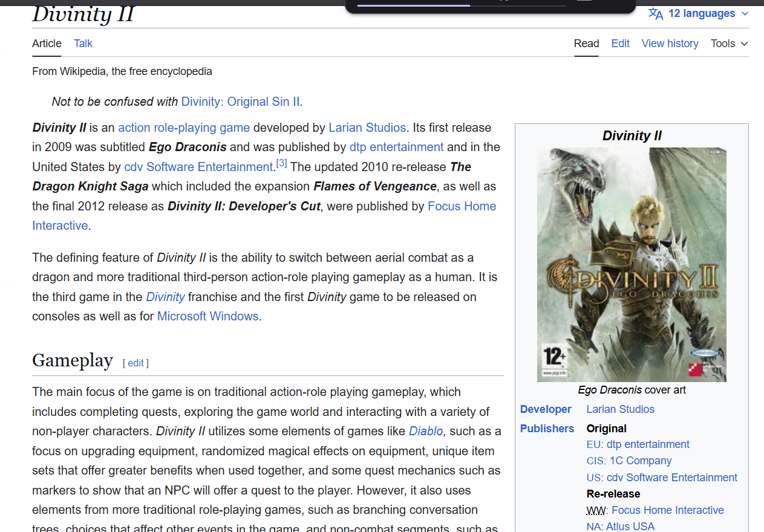The image size is (764, 532).
Task: Click the language translation icon
Action: 656,14
